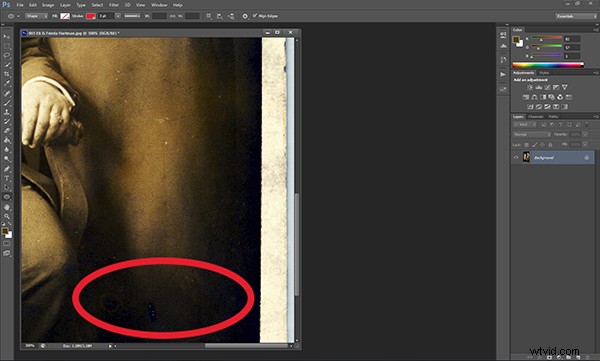Image resolution: width=600 pixels, height=361 pixels.
Task: Add a Hue/Saturation adjustment
Action: (x=526, y=97)
